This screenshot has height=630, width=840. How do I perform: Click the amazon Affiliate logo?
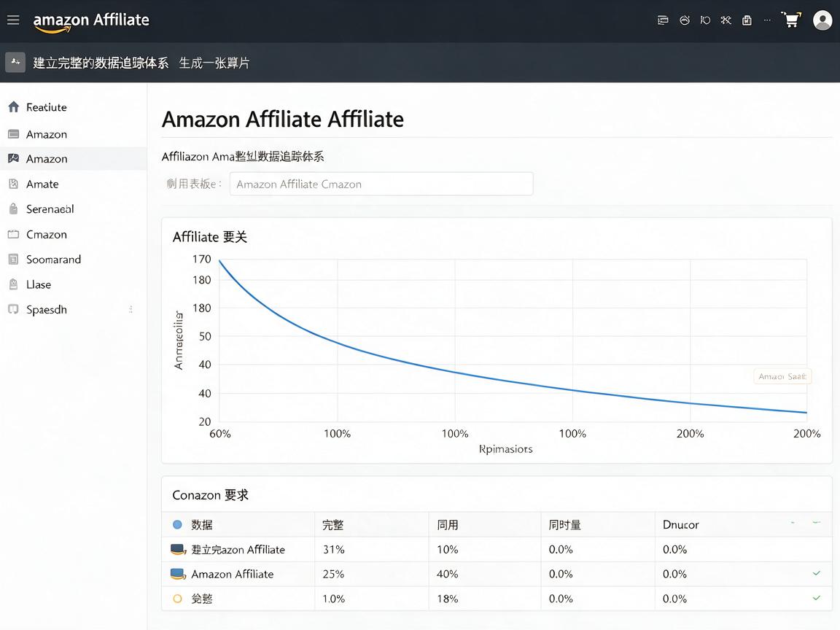tap(91, 21)
